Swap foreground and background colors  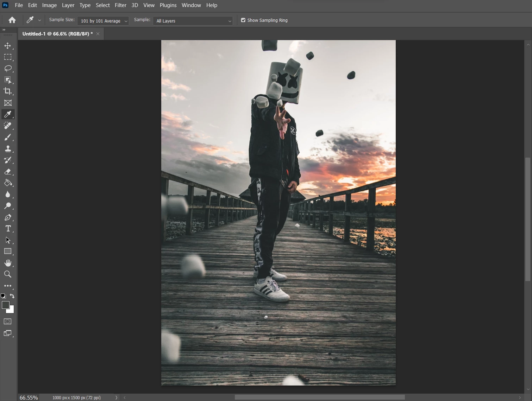12,296
